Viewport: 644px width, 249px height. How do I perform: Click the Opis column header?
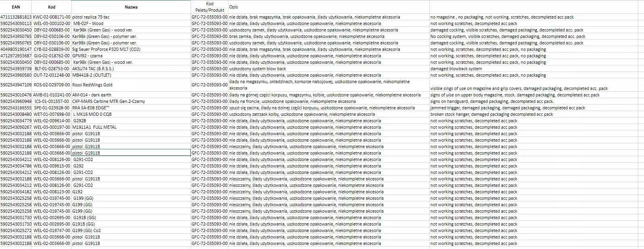(x=233, y=7)
